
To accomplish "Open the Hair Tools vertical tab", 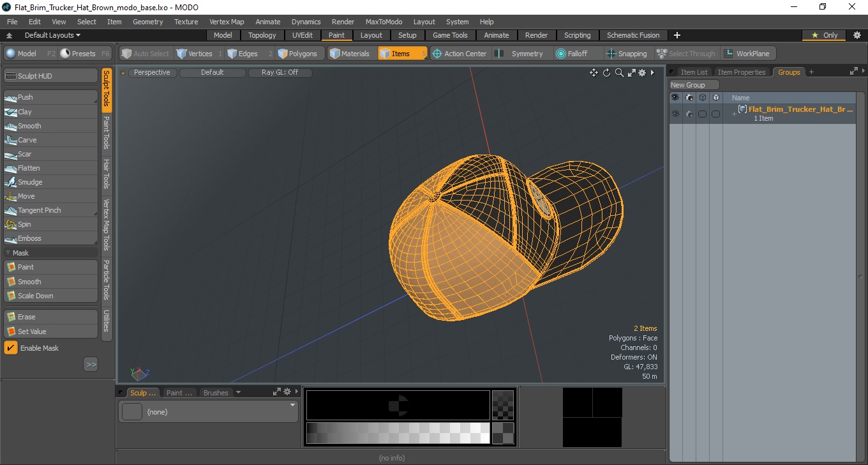I will pos(107,173).
